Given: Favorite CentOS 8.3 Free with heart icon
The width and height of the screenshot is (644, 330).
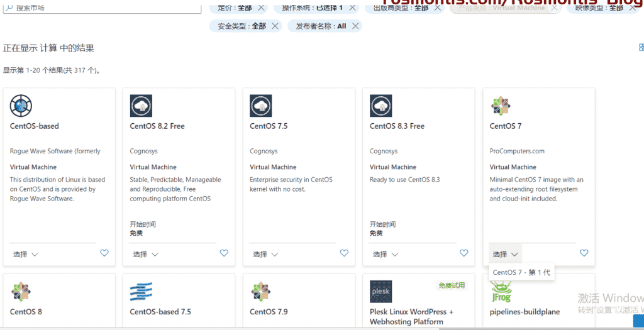Looking at the screenshot, I should 464,253.
